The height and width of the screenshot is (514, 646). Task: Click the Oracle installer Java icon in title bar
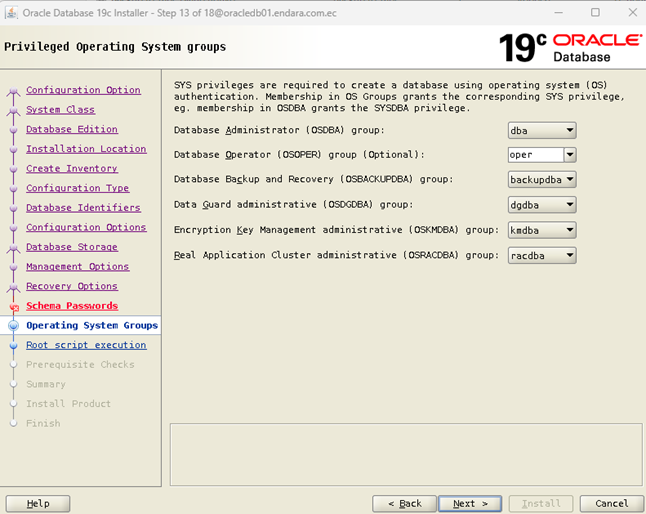[11, 13]
